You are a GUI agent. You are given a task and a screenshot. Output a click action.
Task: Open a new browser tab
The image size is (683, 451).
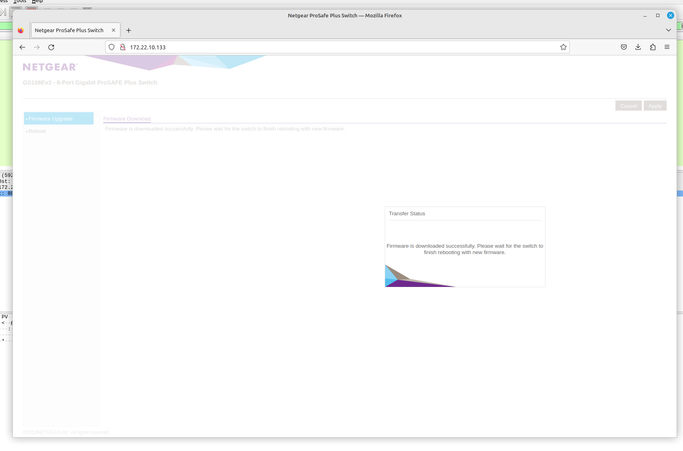129,30
